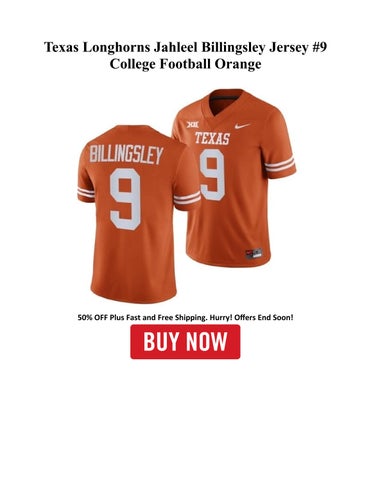The image size is (371, 480).
Task: Click the College Football Orange title line
Action: [x=185, y=64]
